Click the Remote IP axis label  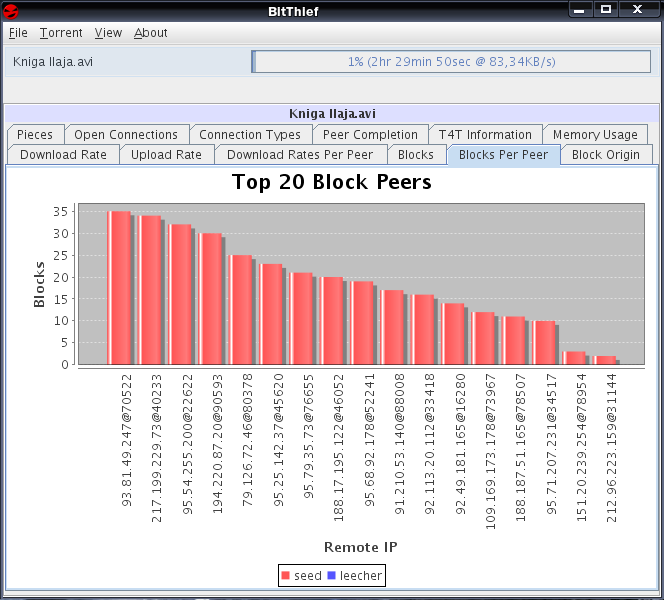coord(360,547)
